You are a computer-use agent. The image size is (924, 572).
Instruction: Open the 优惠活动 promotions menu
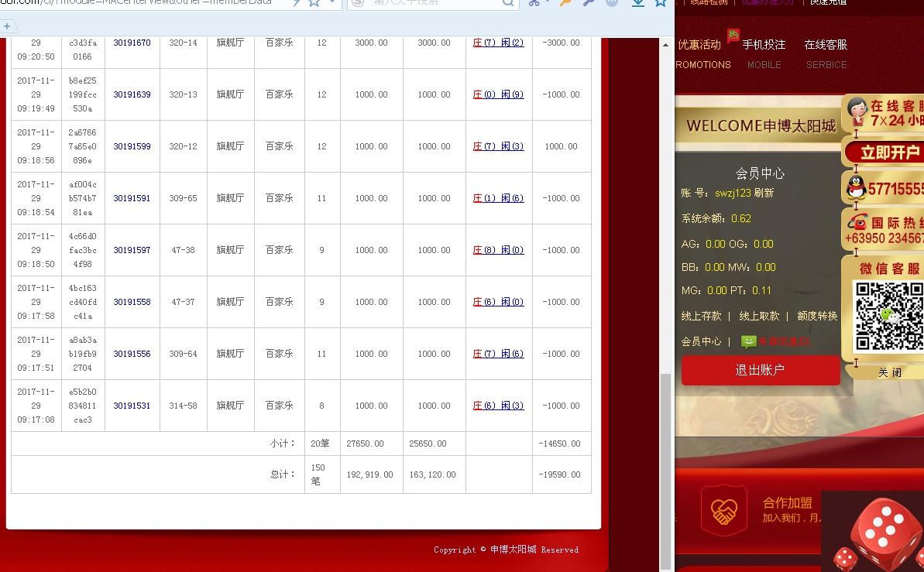click(x=699, y=45)
